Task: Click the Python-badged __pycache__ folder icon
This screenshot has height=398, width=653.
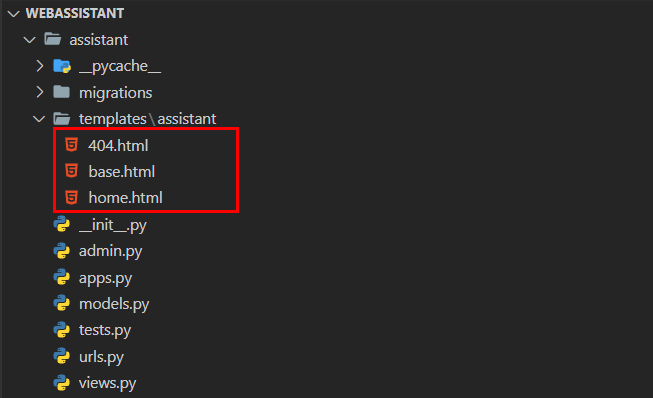Action: 62,66
